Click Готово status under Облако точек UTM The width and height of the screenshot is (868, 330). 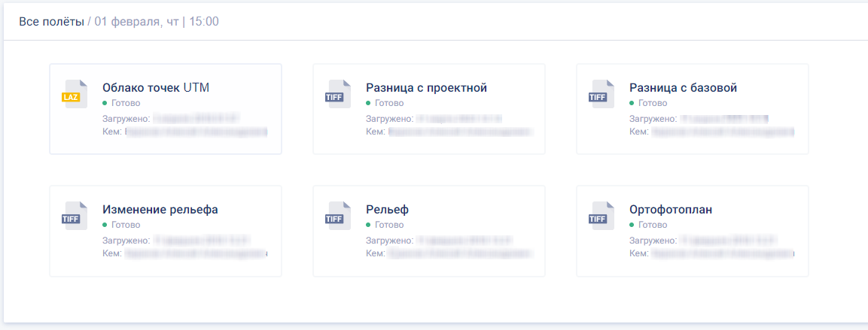click(x=125, y=103)
